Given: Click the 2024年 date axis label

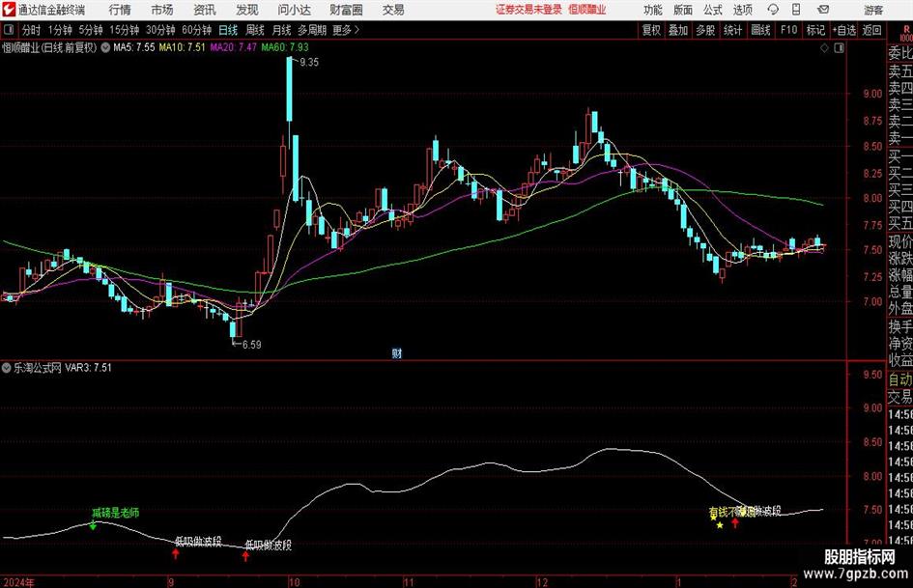Looking at the screenshot, I should tap(18, 582).
